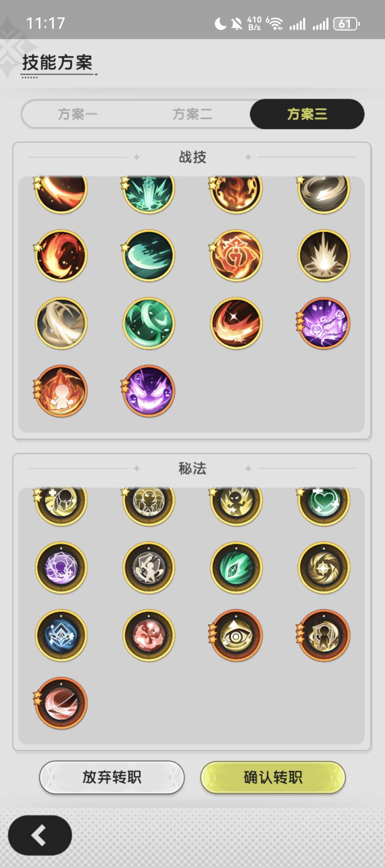Switch to 方案一 tab

click(78, 114)
